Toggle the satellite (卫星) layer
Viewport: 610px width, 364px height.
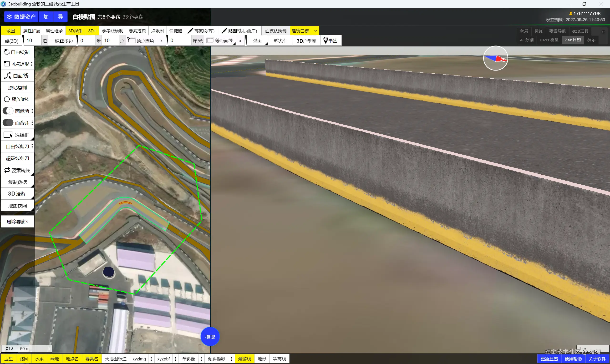8,359
